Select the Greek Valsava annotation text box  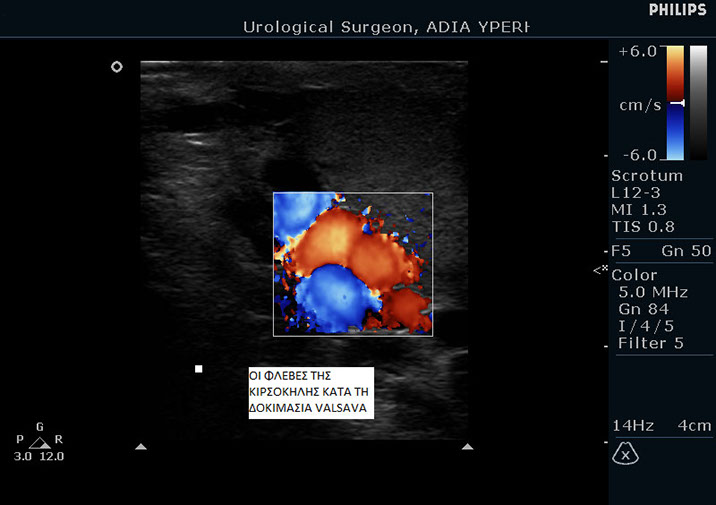tap(310, 392)
